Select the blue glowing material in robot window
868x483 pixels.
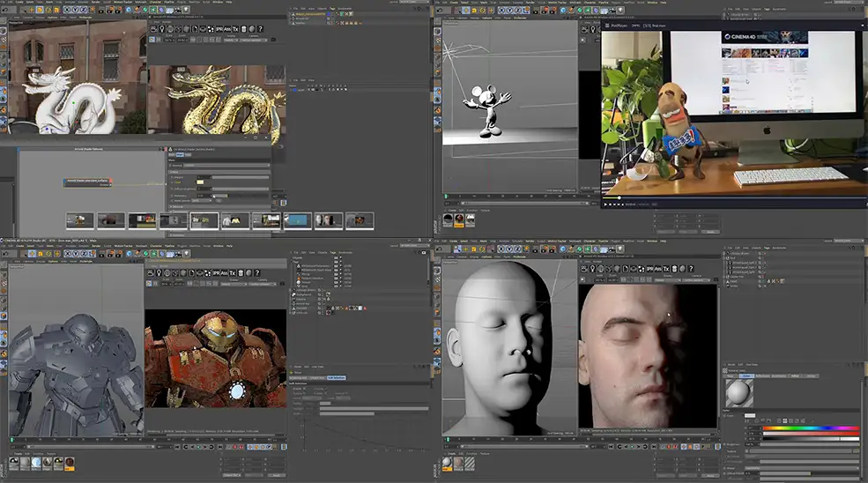tap(36, 463)
